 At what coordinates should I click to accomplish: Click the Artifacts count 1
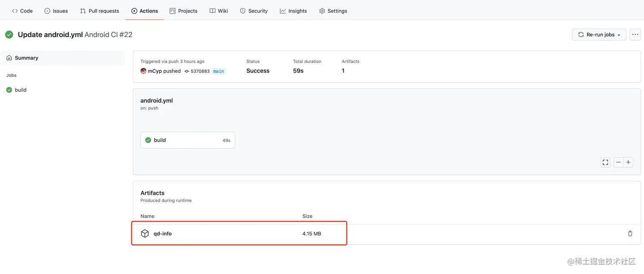343,71
